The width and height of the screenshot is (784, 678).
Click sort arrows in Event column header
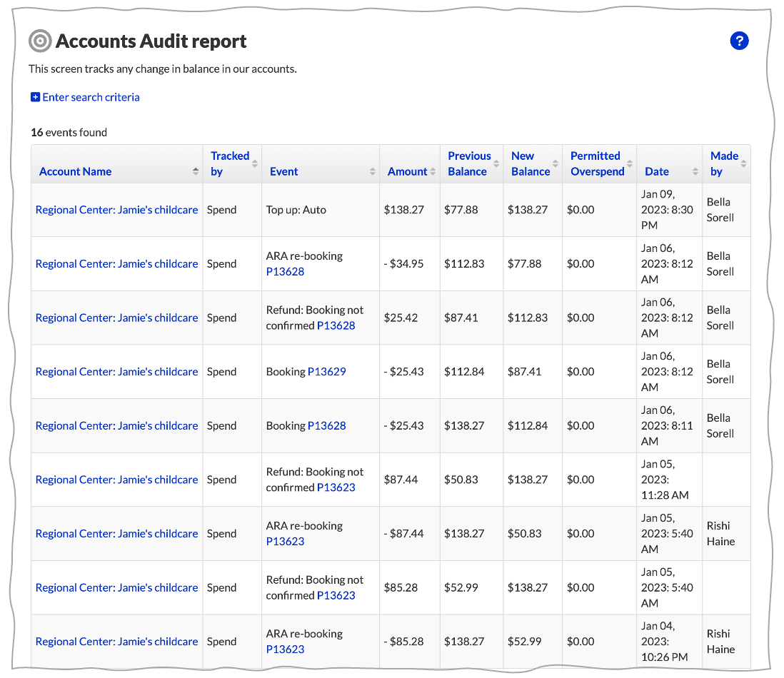(x=372, y=171)
